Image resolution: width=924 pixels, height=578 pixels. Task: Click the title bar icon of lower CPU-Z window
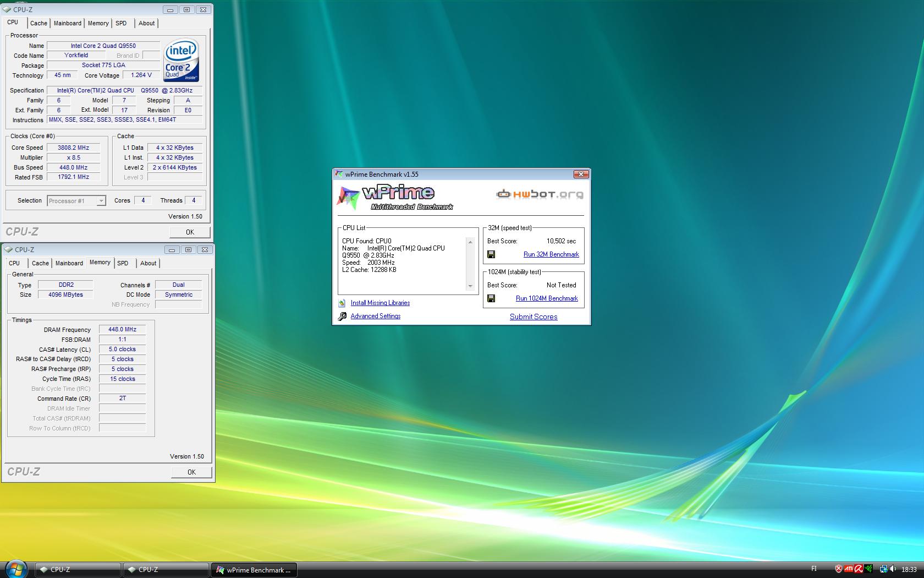click(x=9, y=249)
